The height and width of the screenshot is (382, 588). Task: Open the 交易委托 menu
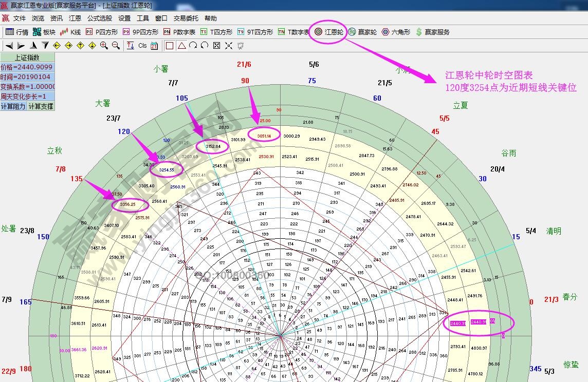pyautogui.click(x=186, y=18)
